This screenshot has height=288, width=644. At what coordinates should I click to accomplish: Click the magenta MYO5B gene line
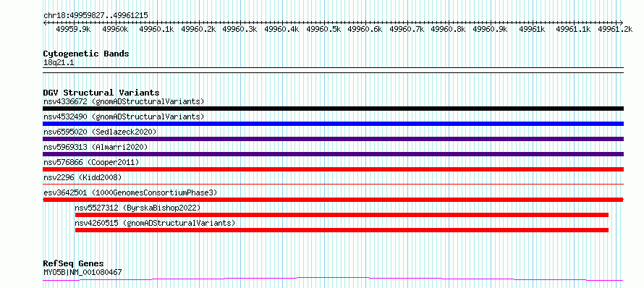pyautogui.click(x=333, y=279)
